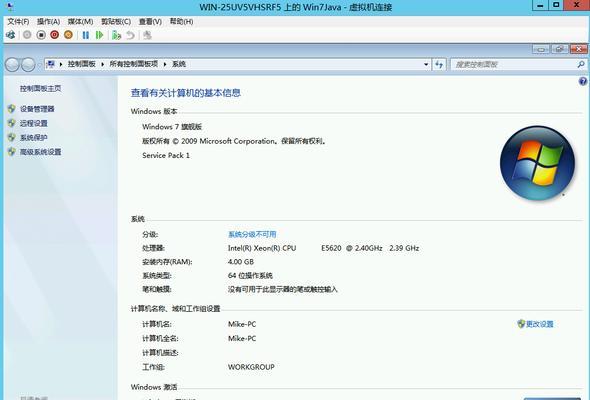Click the Intel(R) Xeon(R) CPU processor value
590x400 pixels.
(323, 248)
